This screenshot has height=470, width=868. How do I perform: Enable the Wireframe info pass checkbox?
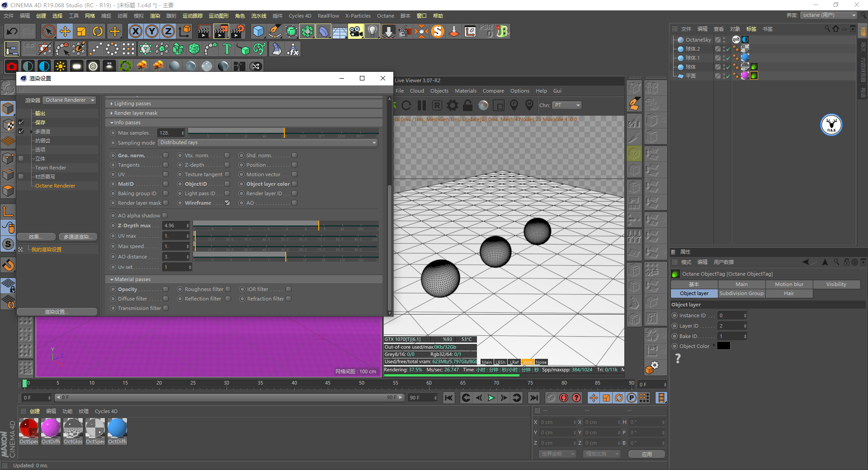click(227, 203)
